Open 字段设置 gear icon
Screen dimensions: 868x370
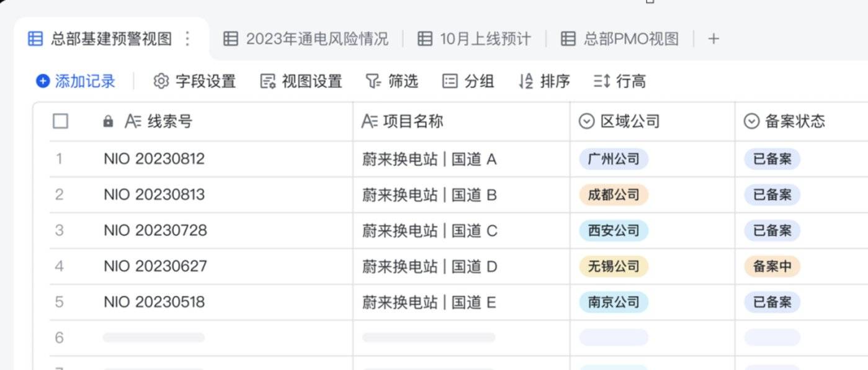pos(161,81)
